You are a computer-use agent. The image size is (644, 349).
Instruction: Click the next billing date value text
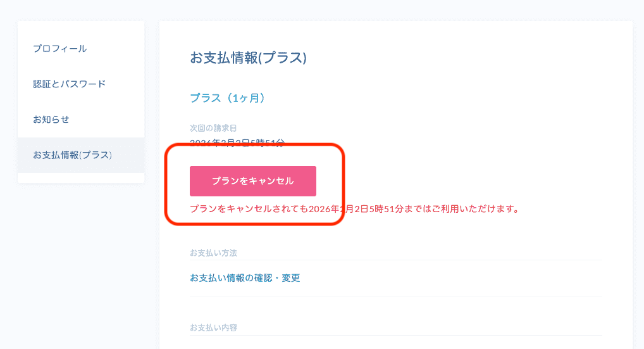tap(237, 143)
